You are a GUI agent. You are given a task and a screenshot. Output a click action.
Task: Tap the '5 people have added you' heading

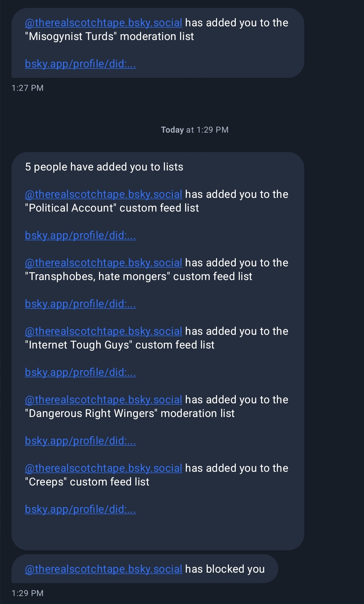[104, 167]
